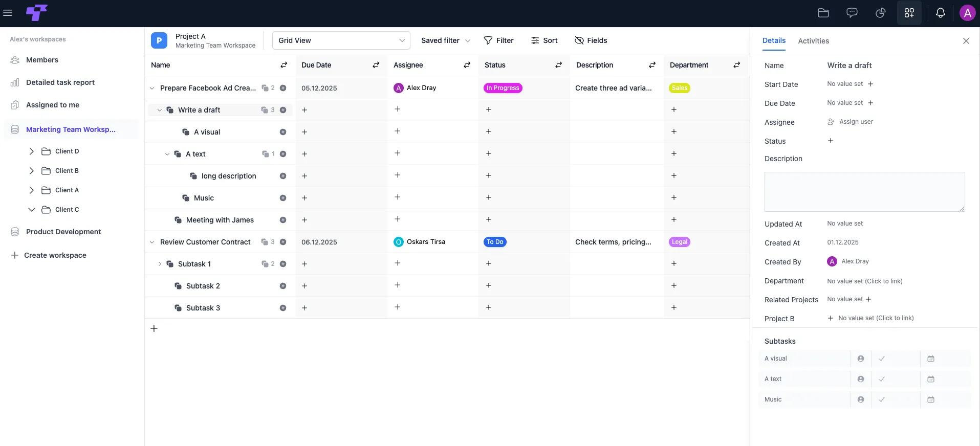Expand the Subtask 1 row
The image size is (980, 446).
(x=160, y=264)
